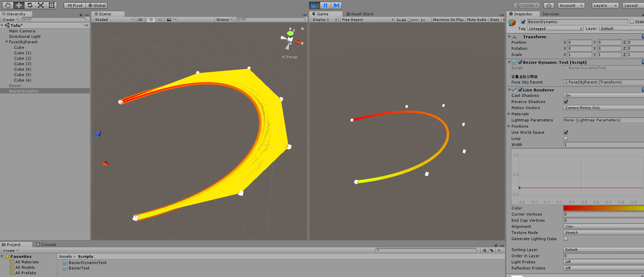Collapse the Transform component

(x=509, y=37)
